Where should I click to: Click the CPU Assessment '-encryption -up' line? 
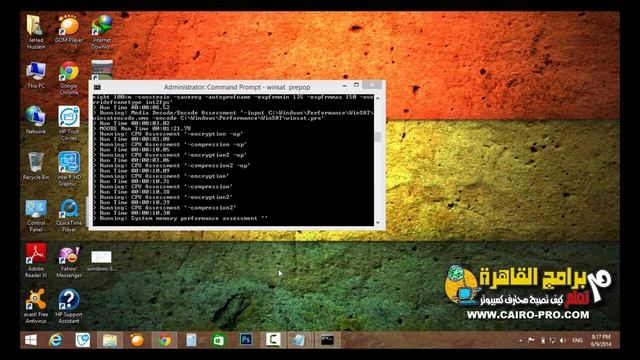[x=168, y=134]
